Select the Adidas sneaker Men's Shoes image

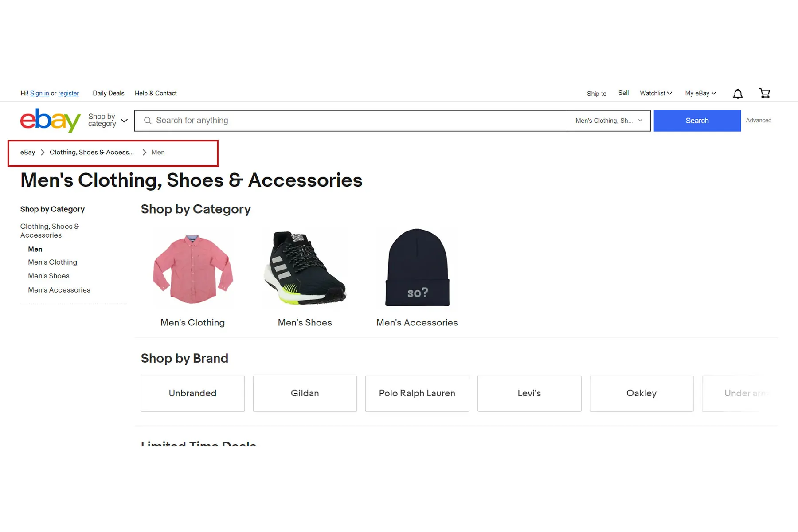click(305, 269)
